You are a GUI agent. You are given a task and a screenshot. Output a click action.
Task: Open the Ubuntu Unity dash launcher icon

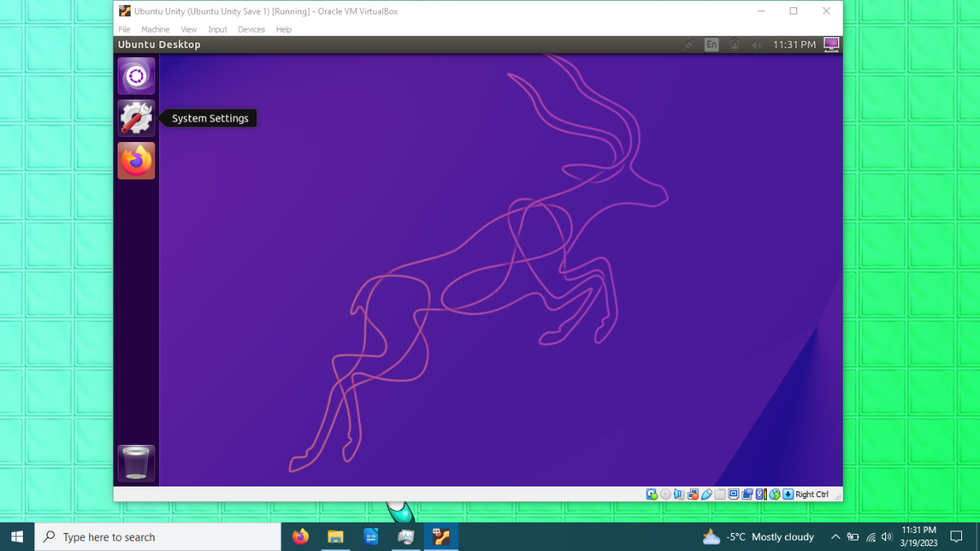coord(136,76)
